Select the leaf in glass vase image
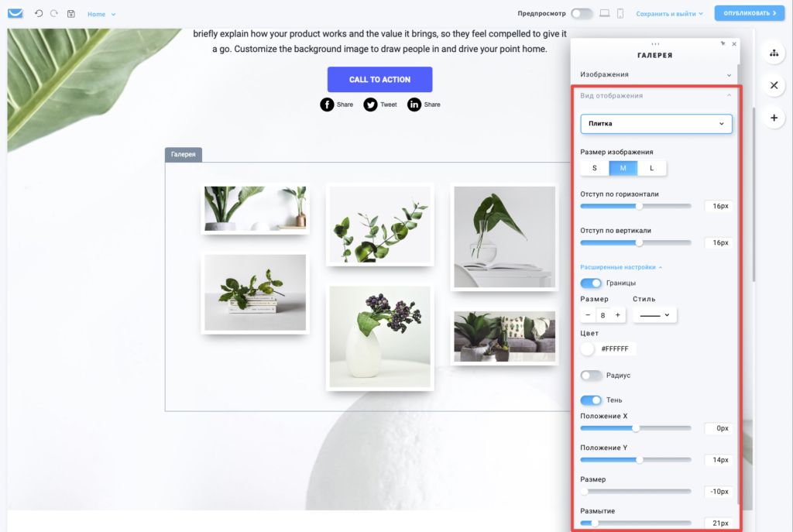This screenshot has height=532, width=793. pos(504,237)
